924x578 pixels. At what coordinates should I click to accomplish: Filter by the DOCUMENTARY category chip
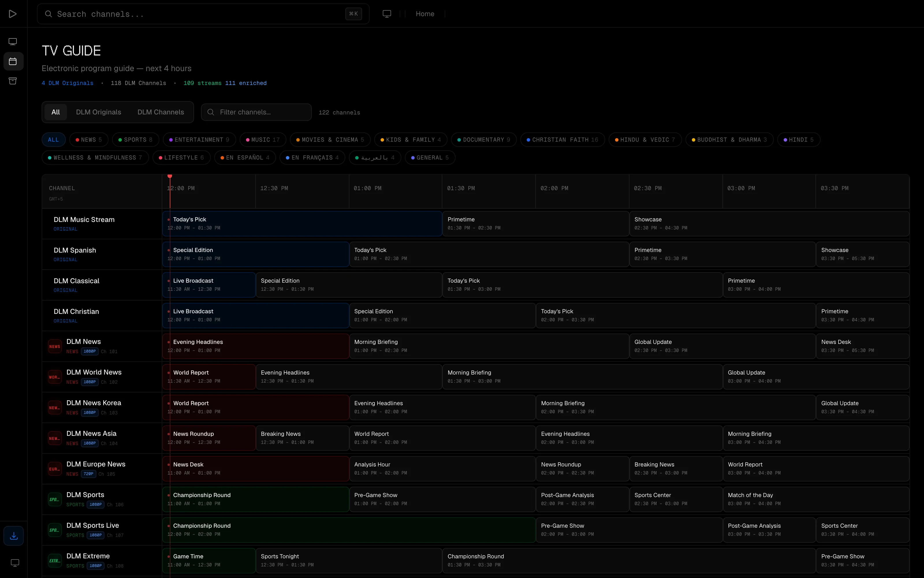(x=484, y=140)
